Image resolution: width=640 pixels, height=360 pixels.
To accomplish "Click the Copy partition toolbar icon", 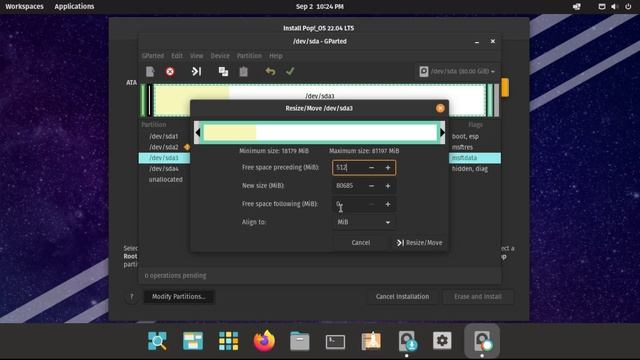I will (223, 71).
